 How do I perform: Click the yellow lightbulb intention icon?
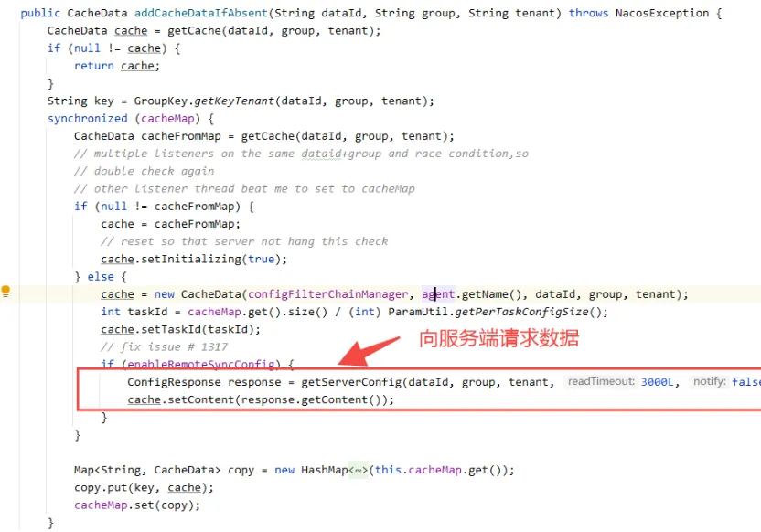5,291
